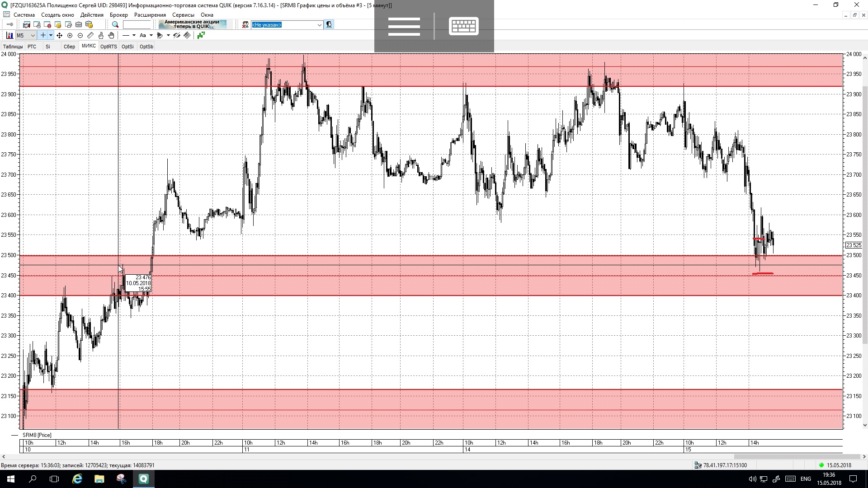Open the Расширения menu
The height and width of the screenshot is (488, 868).
coord(150,15)
